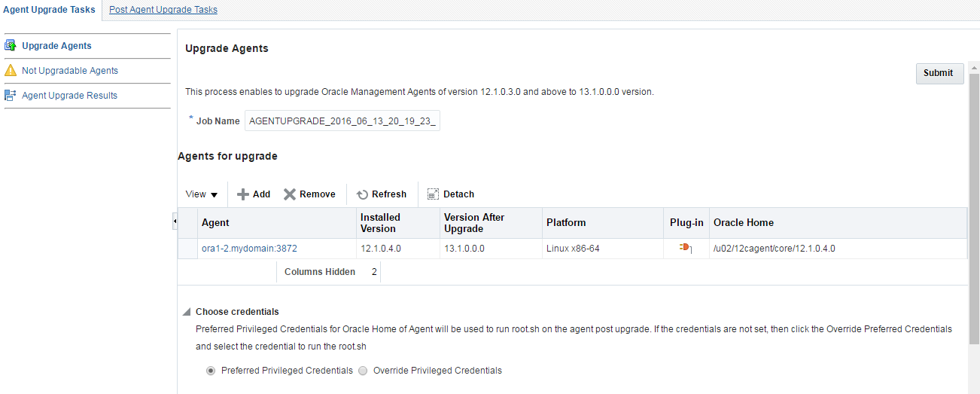This screenshot has width=980, height=394.
Task: Click the Upgrade Agents sidebar icon
Action: tap(11, 46)
